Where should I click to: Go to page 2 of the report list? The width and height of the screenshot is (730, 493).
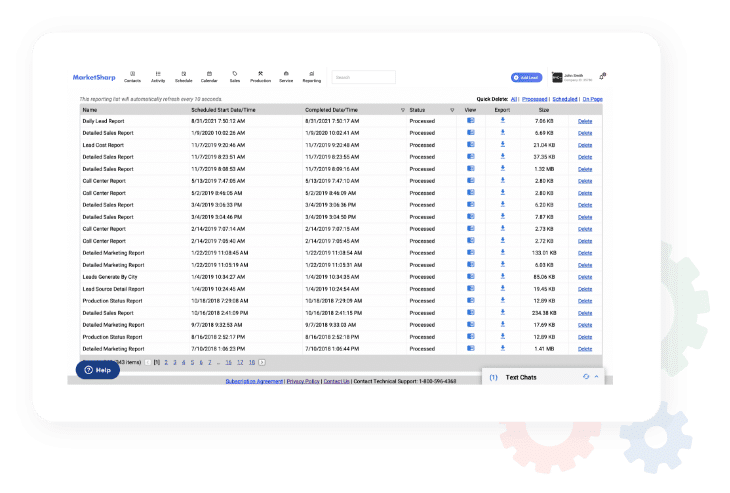(166, 362)
